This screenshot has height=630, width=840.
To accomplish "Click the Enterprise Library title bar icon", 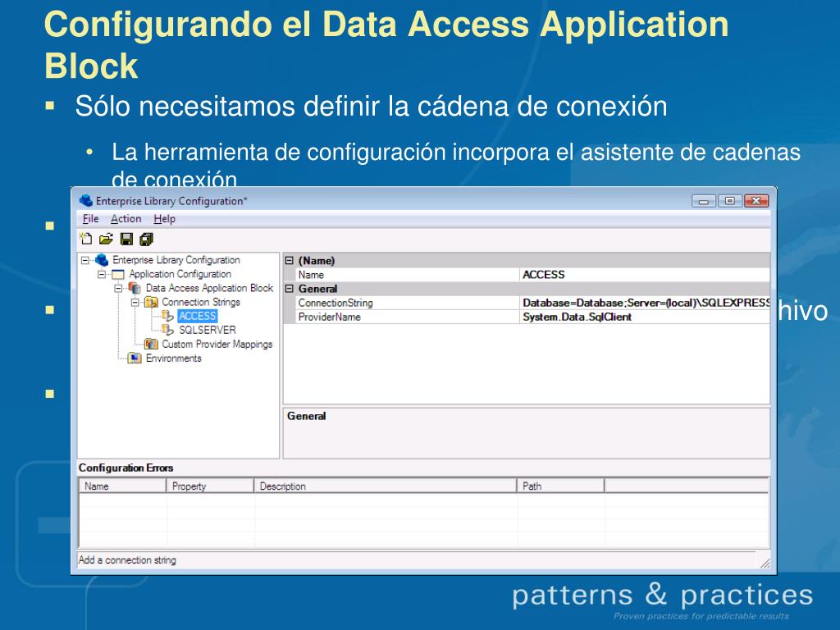I will point(85,201).
